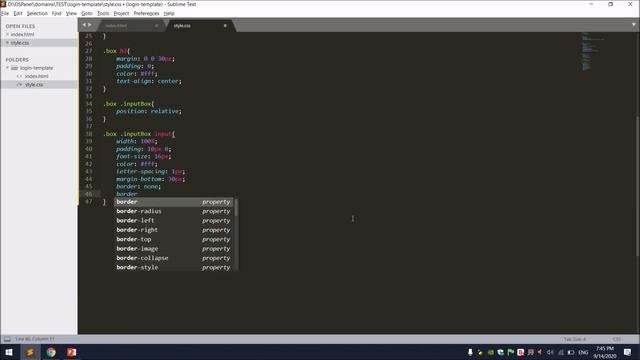Open the Find menu

56,13
